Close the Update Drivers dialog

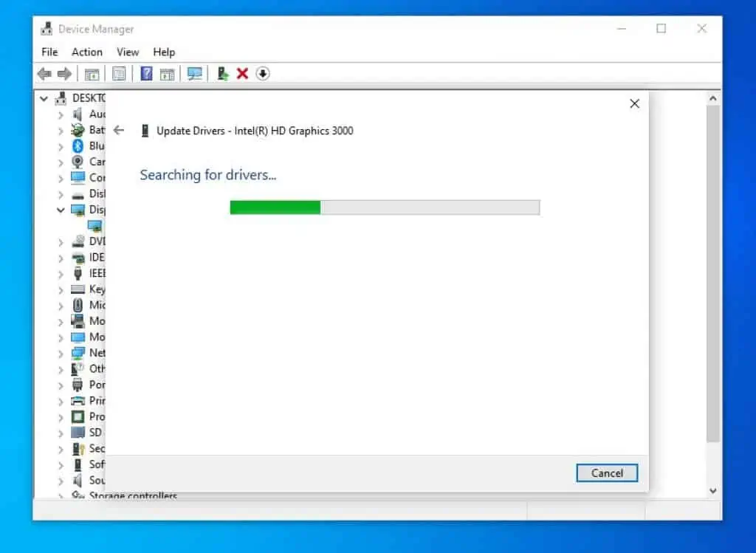pos(634,103)
